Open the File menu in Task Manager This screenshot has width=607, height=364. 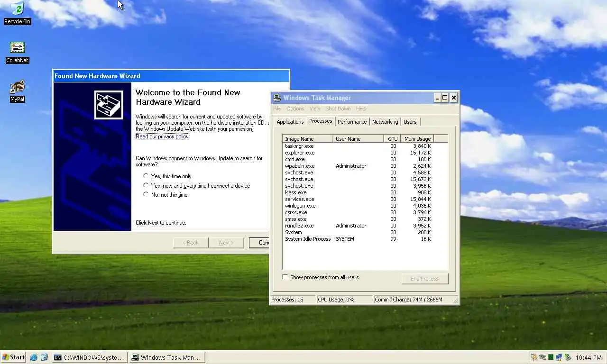[x=277, y=109]
